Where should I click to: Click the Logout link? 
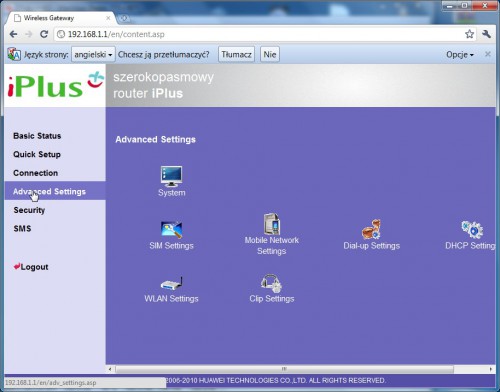(x=31, y=267)
